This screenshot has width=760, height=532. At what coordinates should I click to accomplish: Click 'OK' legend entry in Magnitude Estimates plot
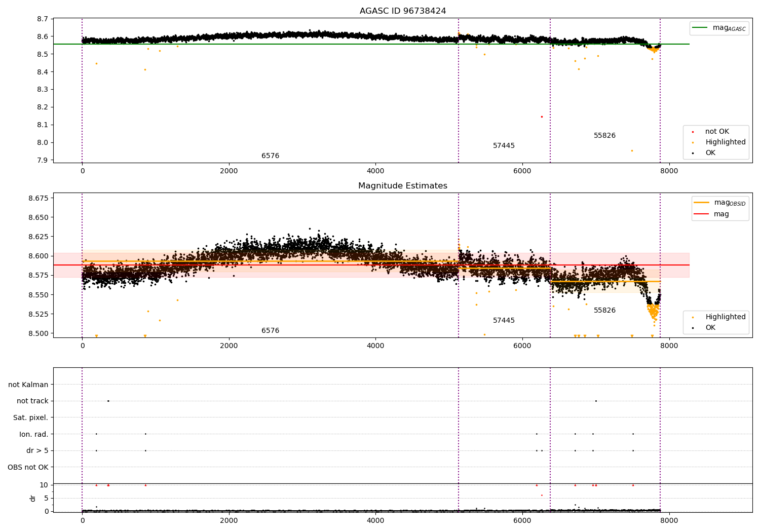click(710, 327)
